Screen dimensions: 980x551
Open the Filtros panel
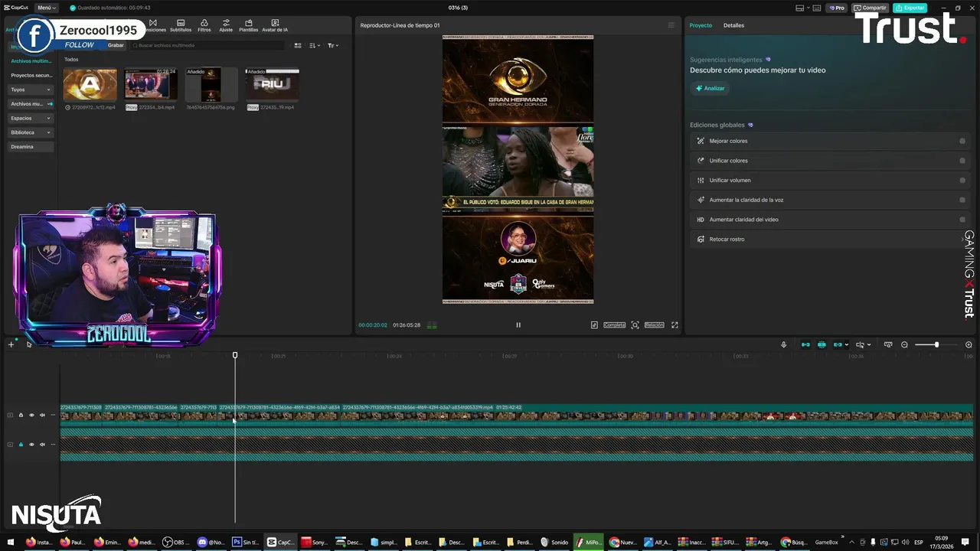click(x=204, y=26)
